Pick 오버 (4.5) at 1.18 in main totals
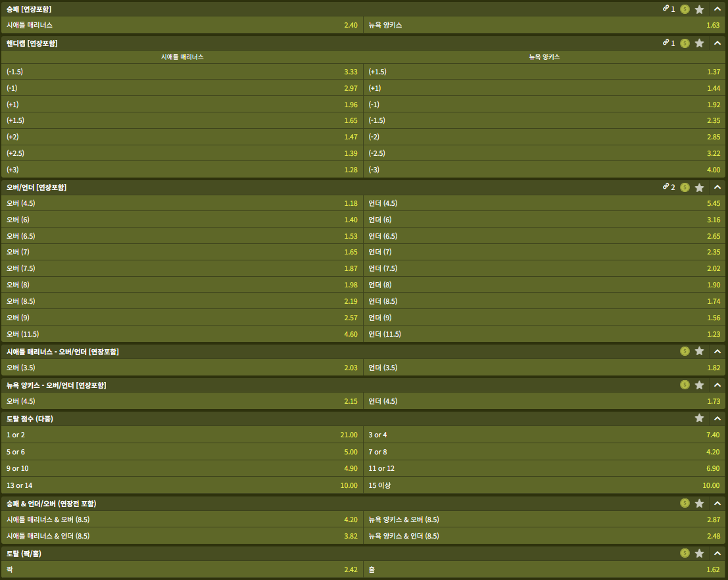The image size is (728, 580). pyautogui.click(x=182, y=203)
